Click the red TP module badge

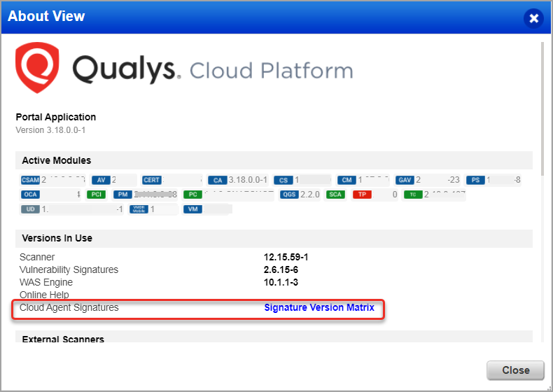362,195
